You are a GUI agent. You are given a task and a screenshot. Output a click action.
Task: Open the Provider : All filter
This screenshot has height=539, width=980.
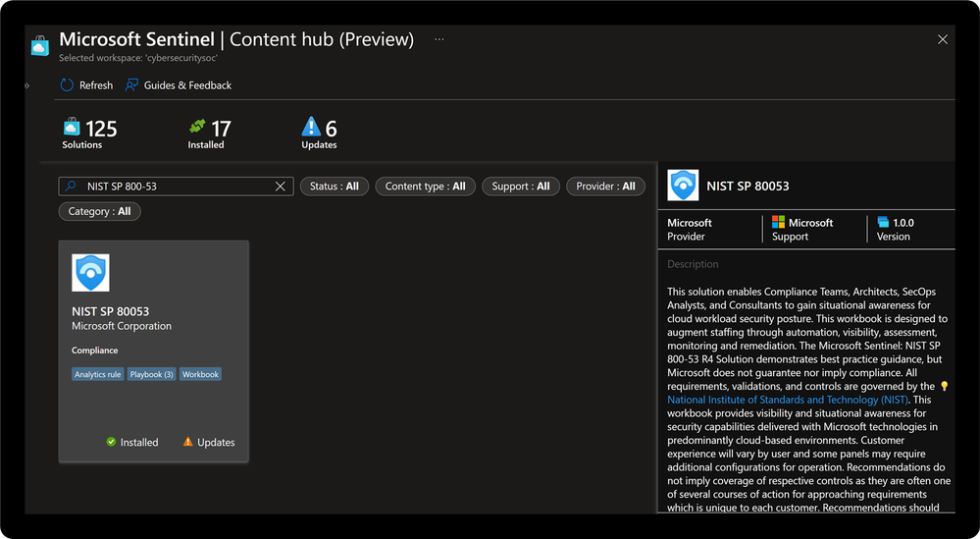point(605,187)
